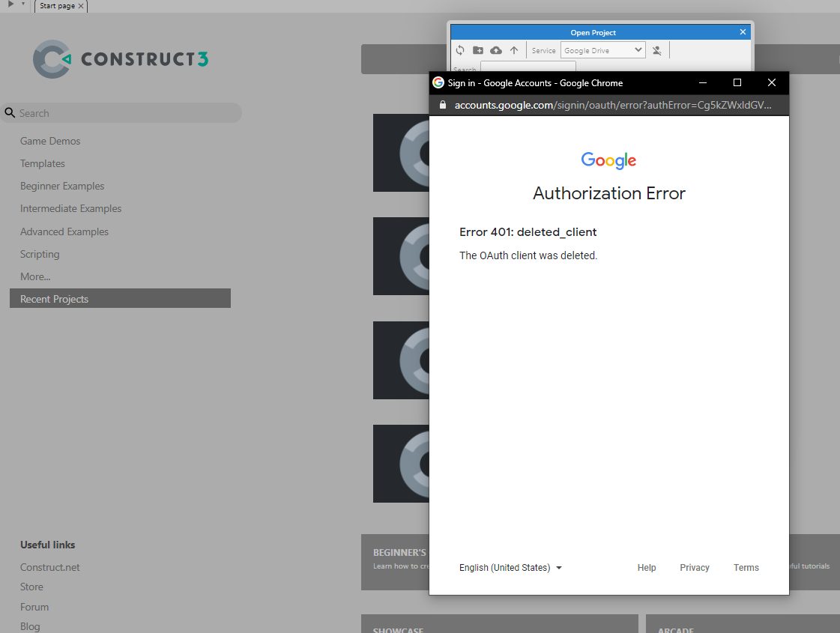Click the padlock icon in address bar
This screenshot has height=633, width=840.
[x=443, y=105]
